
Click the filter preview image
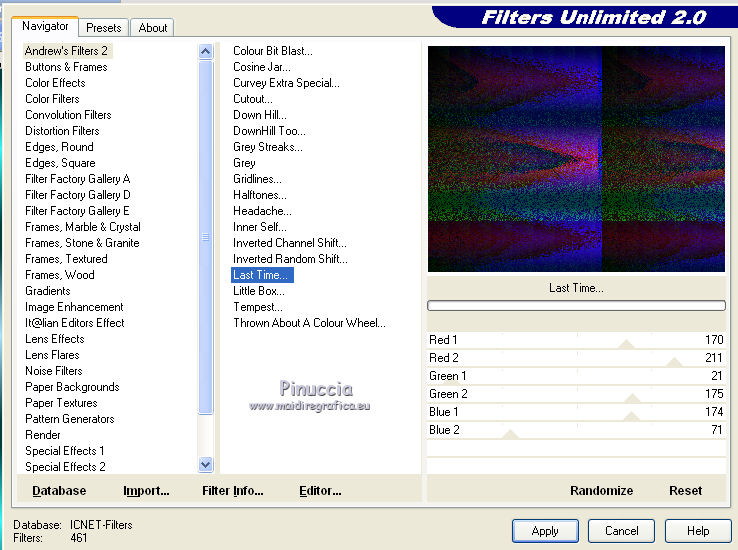point(576,159)
